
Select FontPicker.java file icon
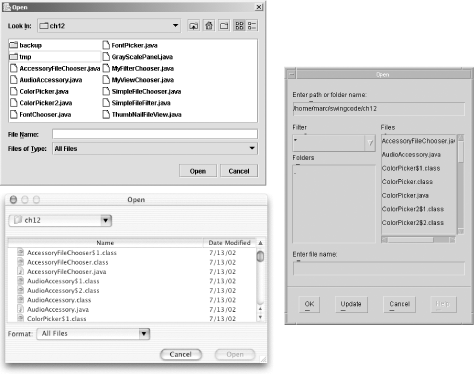[106, 45]
